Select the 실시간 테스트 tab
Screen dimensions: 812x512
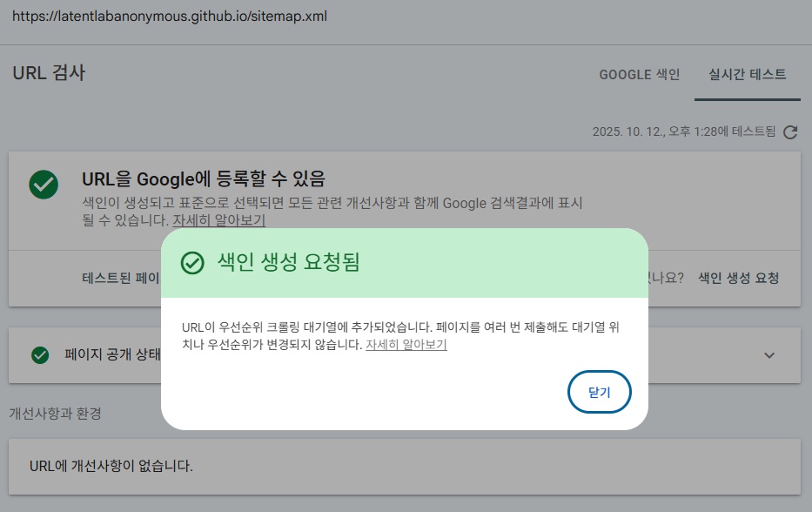coord(747,75)
